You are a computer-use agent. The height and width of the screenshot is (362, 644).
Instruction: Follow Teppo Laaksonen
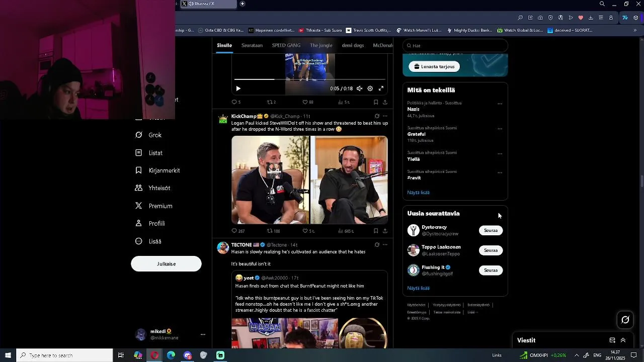tap(491, 250)
